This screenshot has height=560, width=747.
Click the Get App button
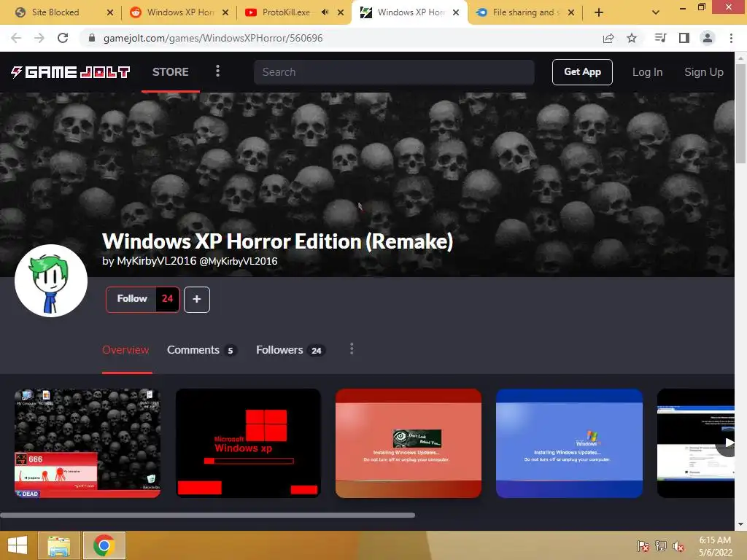tap(582, 72)
